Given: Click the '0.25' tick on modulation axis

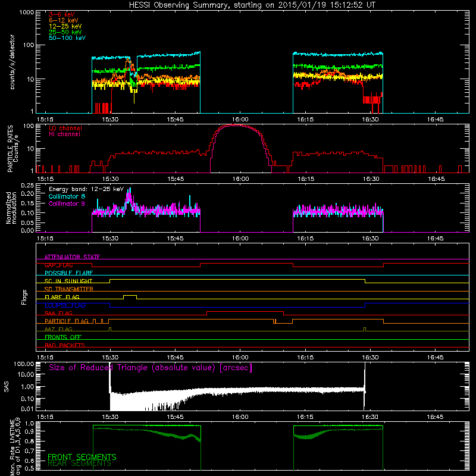Looking at the screenshot, I should (x=27, y=186).
